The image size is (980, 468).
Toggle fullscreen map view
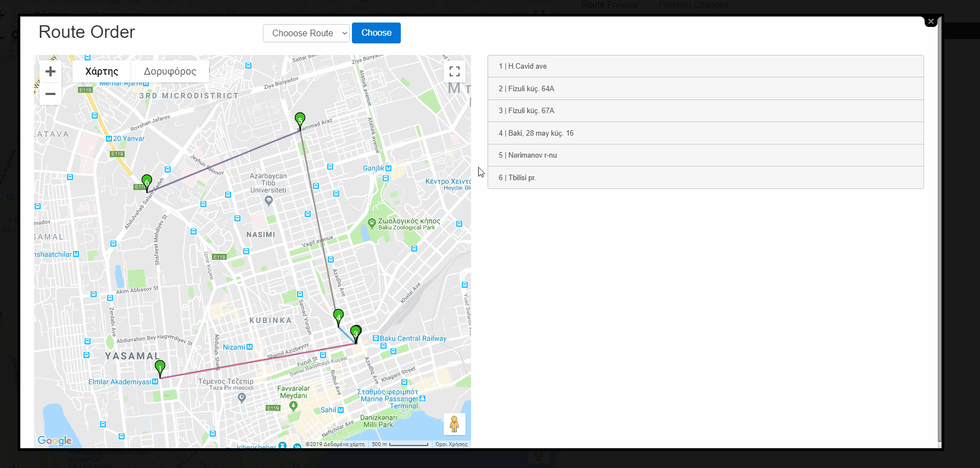454,71
